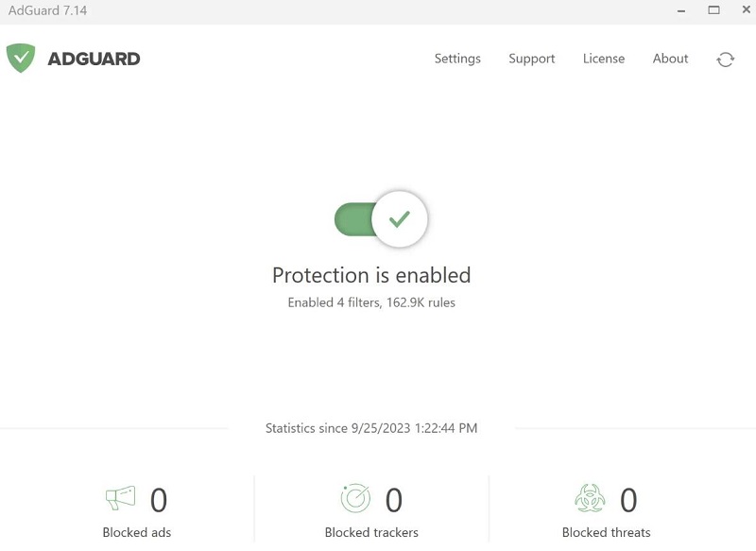Image resolution: width=756 pixels, height=551 pixels.
Task: Click the Blocked trackers radar icon
Action: pos(355,498)
